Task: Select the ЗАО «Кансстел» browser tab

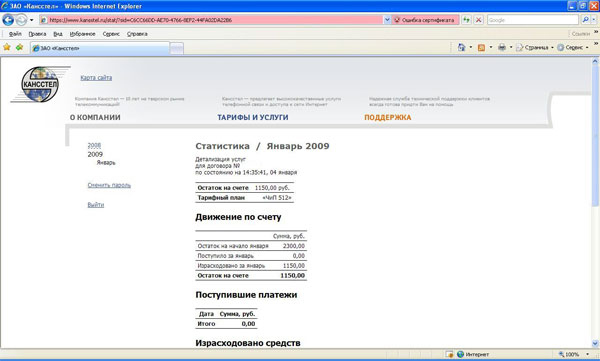Action: [99, 48]
